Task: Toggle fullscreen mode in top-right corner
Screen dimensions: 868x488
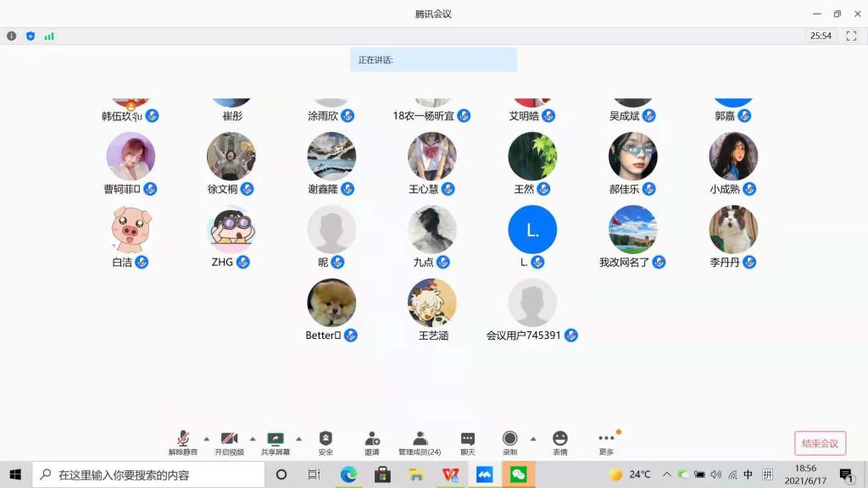Action: pos(852,36)
